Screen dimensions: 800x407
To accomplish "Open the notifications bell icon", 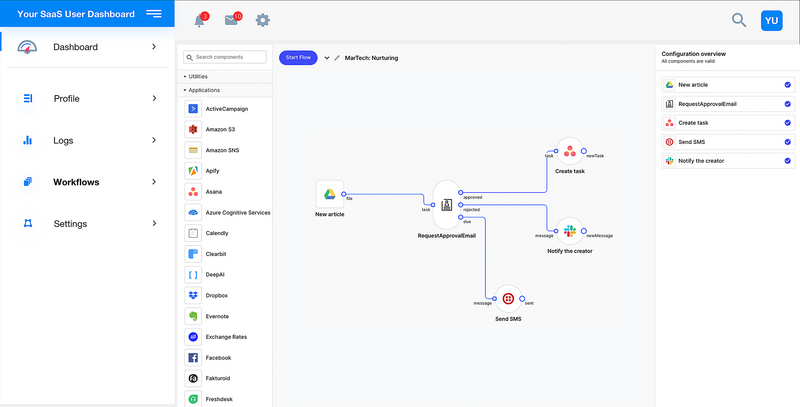I will [199, 21].
